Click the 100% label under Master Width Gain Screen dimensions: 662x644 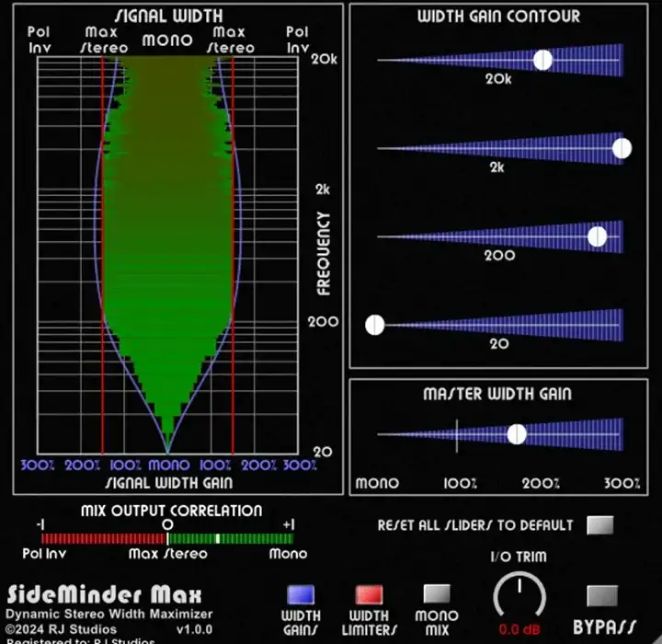(461, 483)
